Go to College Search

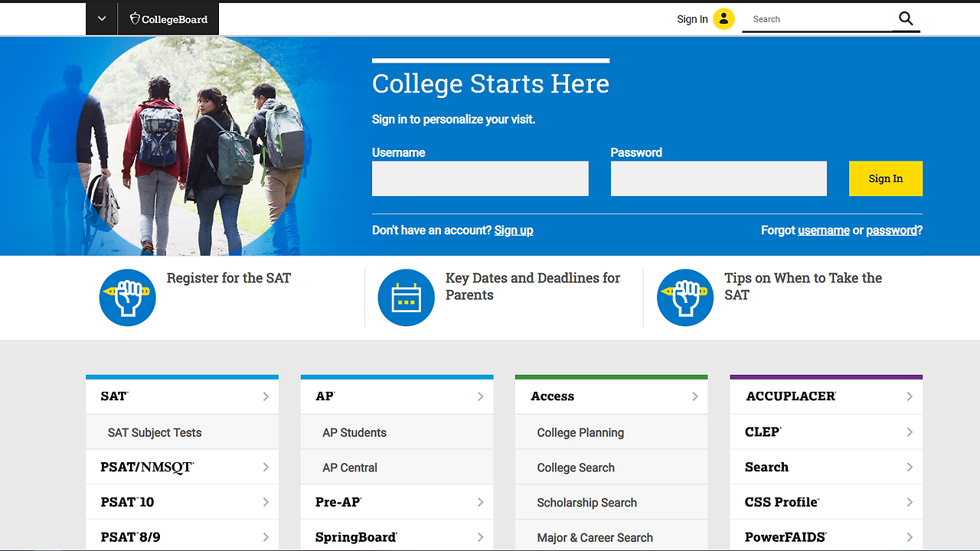(612, 468)
